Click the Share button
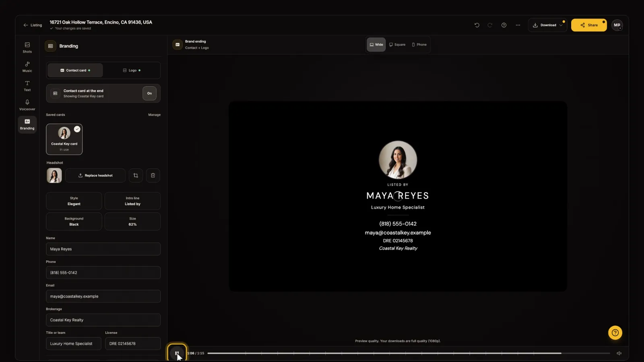 click(x=589, y=25)
